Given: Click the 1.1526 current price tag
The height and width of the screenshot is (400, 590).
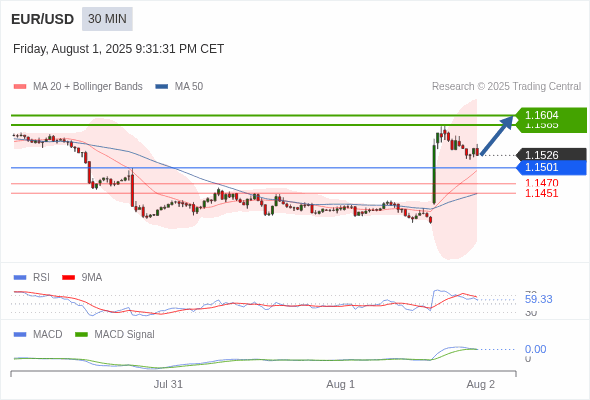Looking at the screenshot, I should (551, 155).
